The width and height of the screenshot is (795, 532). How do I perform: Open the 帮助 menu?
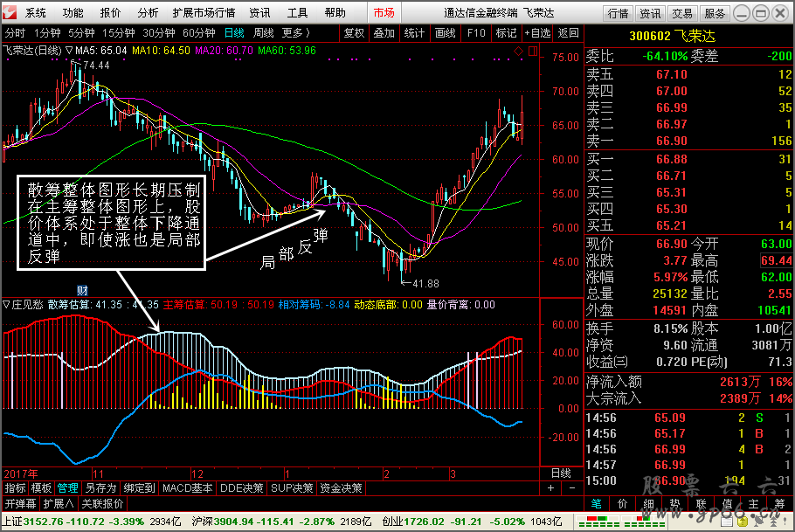[335, 13]
